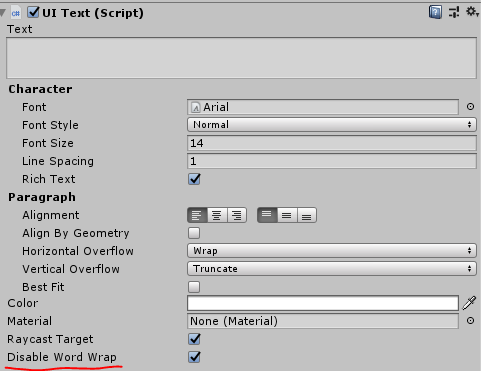
Task: Toggle the Rich Text checkbox
Action: click(x=194, y=179)
